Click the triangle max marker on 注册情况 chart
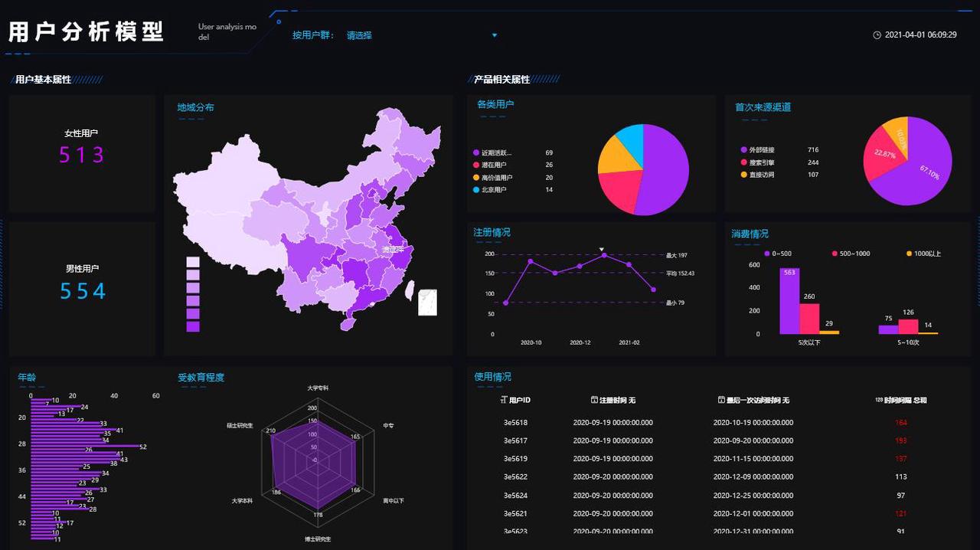Image resolution: width=980 pixels, height=550 pixels. 603,249
